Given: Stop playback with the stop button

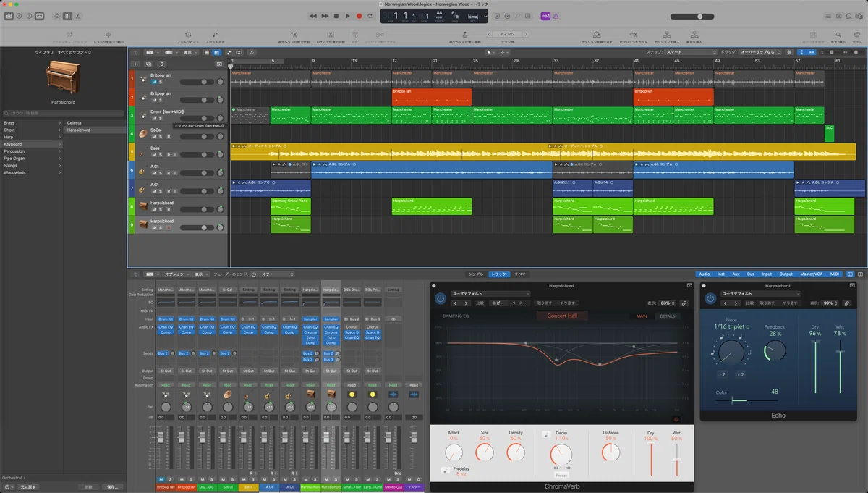Looking at the screenshot, I should coord(336,16).
